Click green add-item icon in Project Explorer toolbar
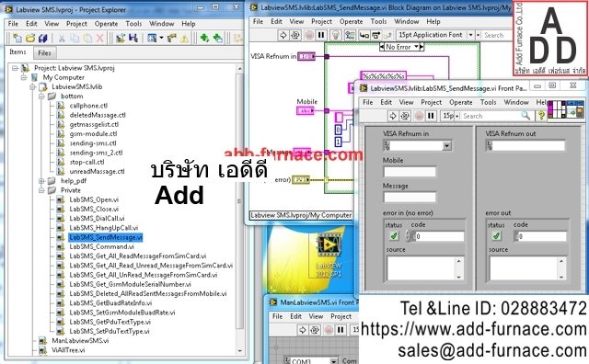This screenshot has height=364, width=589. coord(204,38)
